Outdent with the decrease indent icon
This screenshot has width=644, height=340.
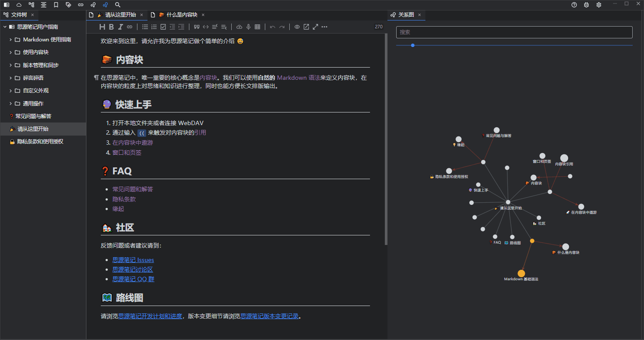172,27
